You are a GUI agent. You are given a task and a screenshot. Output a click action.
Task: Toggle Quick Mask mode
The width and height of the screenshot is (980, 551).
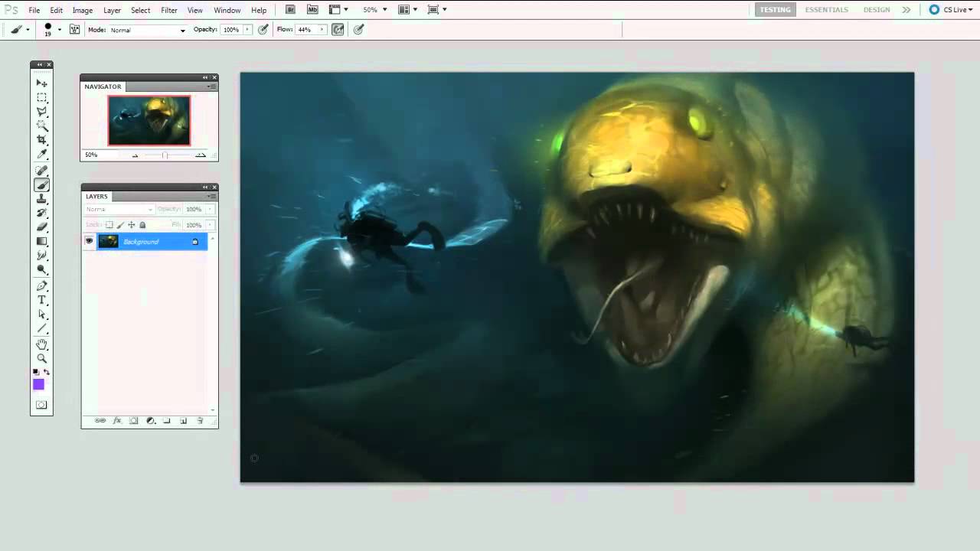click(x=41, y=405)
